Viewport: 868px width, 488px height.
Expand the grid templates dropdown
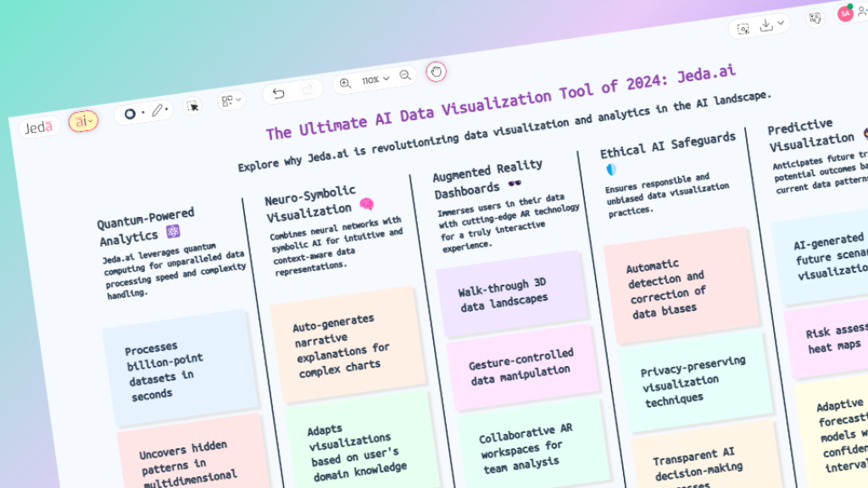tap(231, 101)
